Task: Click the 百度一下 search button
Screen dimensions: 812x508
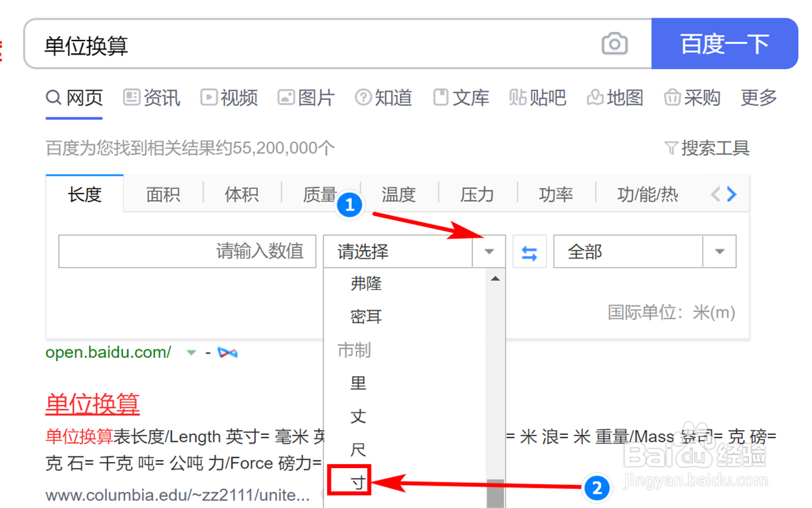Action: click(x=725, y=44)
